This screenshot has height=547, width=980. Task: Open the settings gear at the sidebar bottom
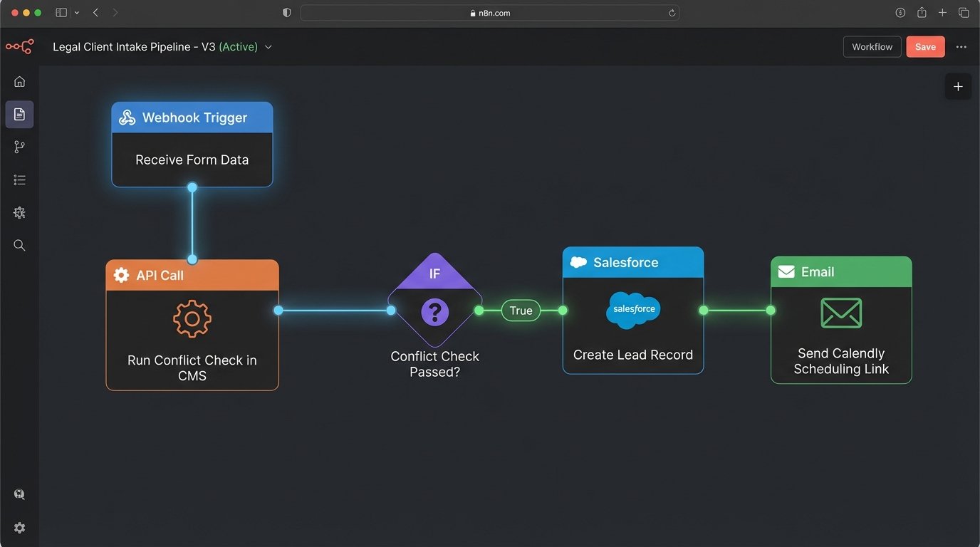point(19,527)
